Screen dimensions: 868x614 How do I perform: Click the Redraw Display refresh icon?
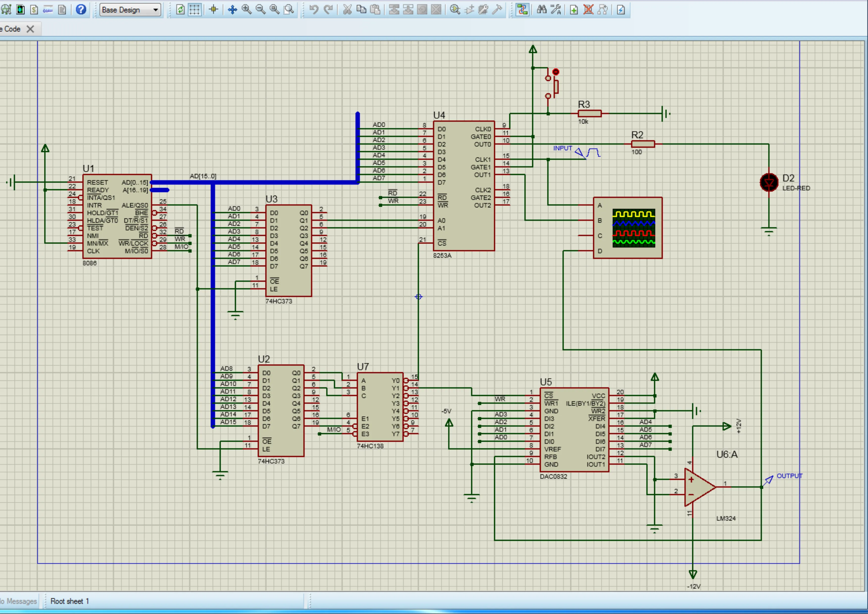(180, 10)
